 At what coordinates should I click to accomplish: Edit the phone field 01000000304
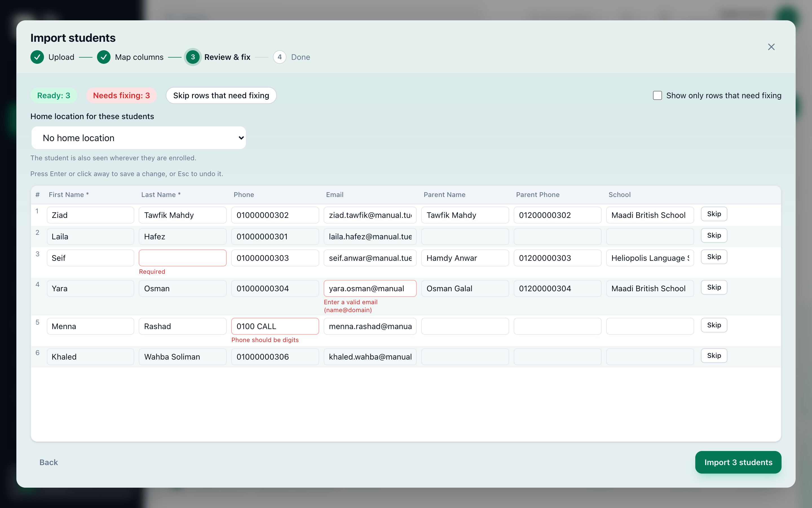(275, 289)
